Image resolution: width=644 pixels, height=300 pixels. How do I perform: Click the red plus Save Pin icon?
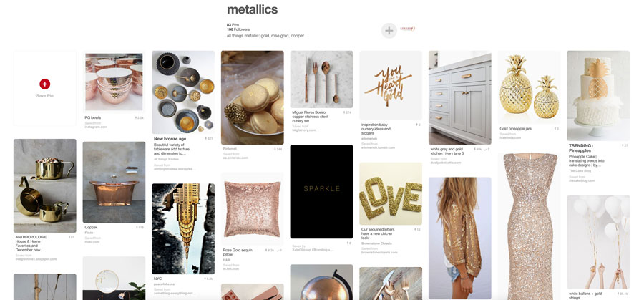(44, 84)
